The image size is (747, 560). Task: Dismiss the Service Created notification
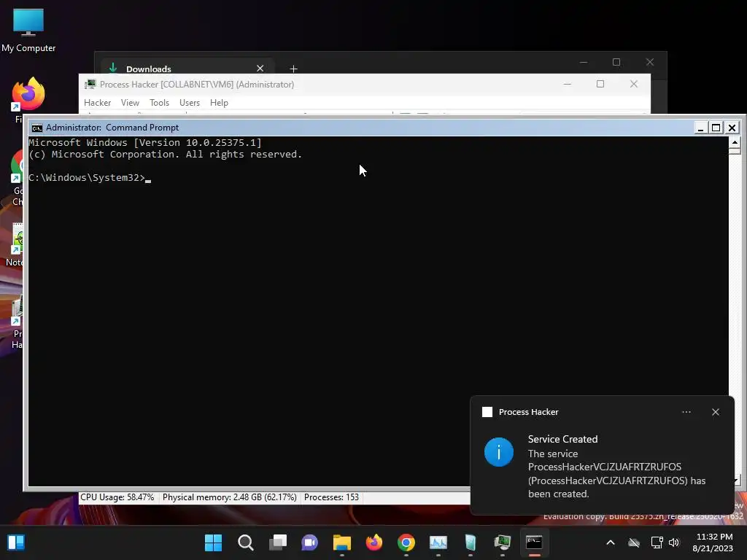pyautogui.click(x=716, y=412)
